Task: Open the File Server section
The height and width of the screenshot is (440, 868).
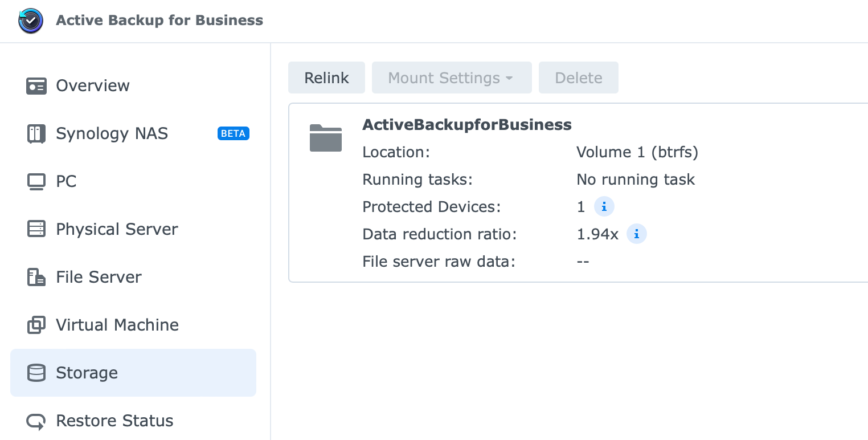Action: tap(133, 277)
